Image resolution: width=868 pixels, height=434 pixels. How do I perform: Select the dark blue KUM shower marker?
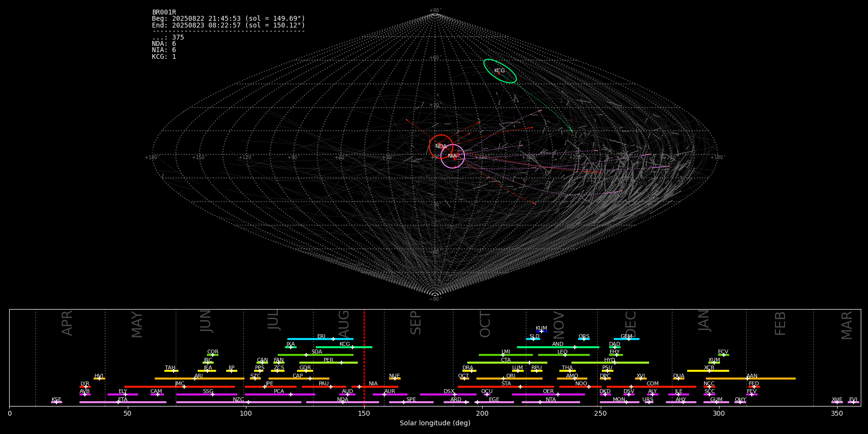pyautogui.click(x=542, y=331)
